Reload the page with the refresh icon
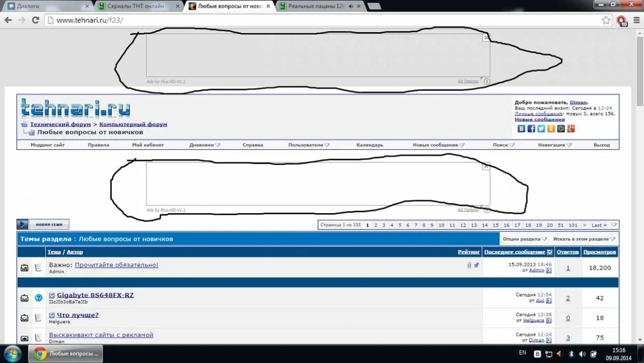 pos(35,20)
